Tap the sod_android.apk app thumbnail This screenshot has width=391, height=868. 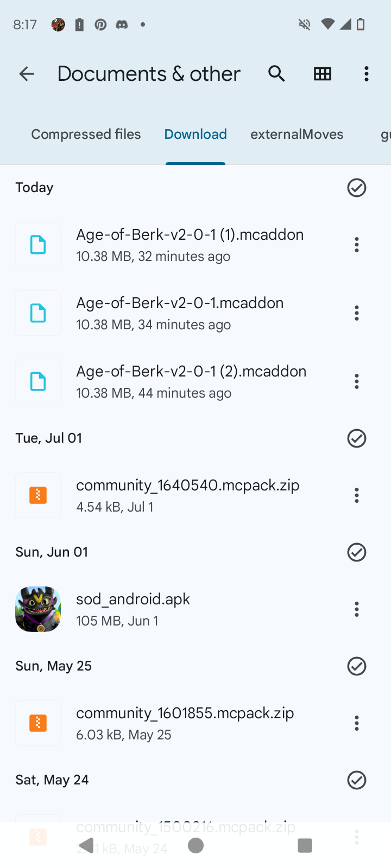point(38,609)
